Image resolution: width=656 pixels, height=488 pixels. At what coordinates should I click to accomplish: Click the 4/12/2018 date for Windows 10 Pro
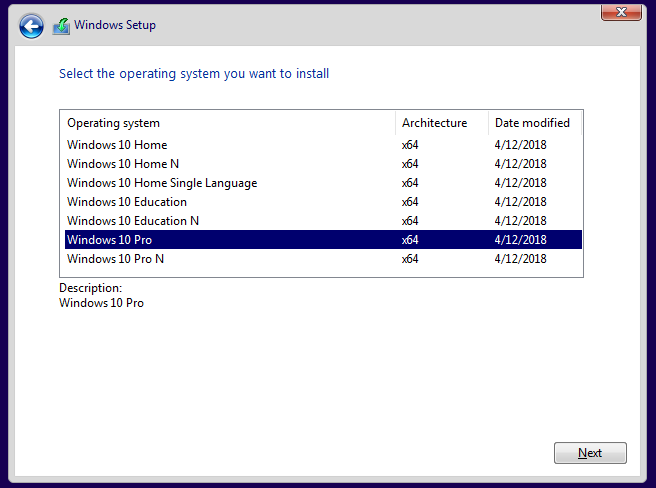(520, 239)
